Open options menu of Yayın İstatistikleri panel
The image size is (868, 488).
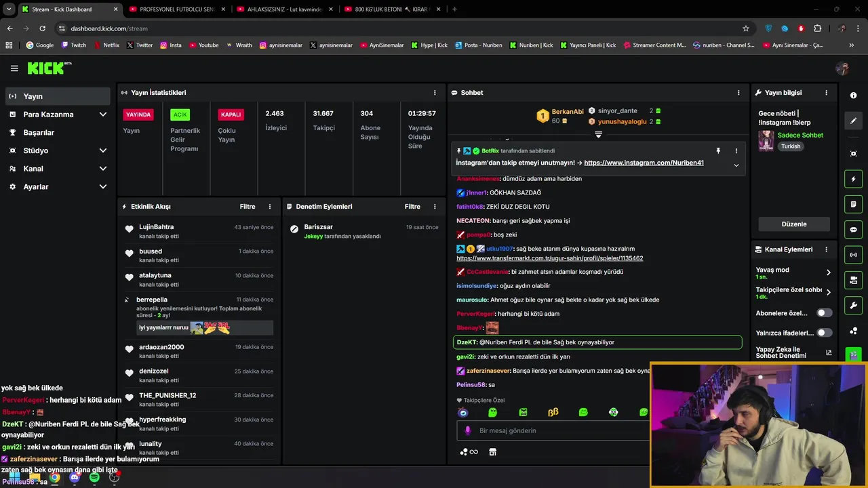click(x=435, y=93)
